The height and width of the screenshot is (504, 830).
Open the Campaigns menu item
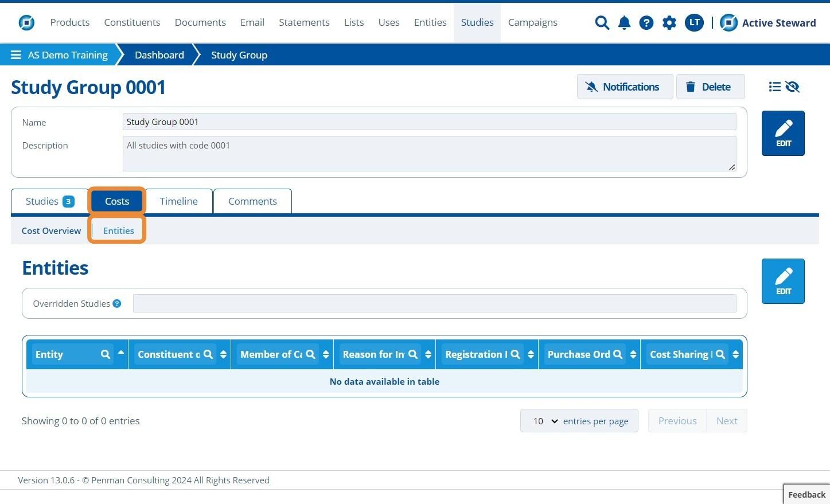click(x=532, y=22)
